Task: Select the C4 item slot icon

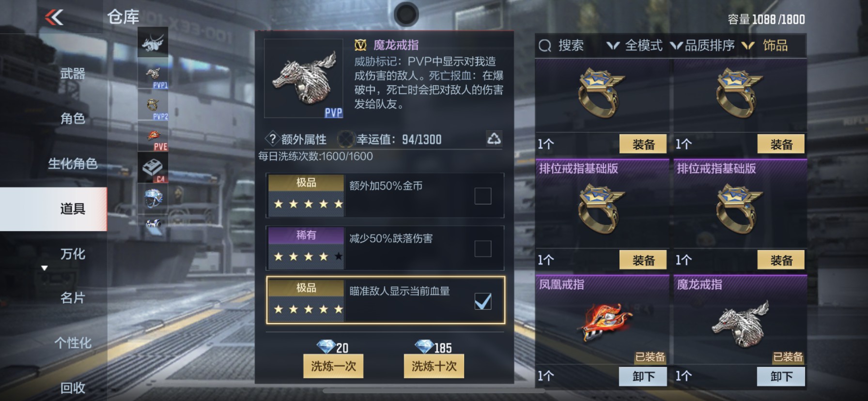Action: point(153,168)
